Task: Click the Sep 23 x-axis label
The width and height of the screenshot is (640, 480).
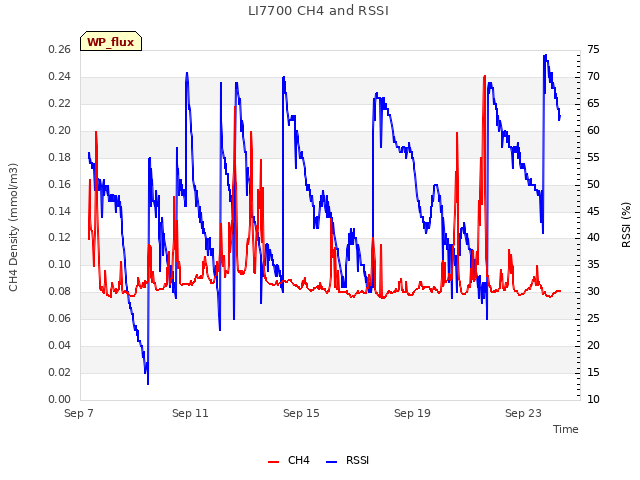Action: tap(523, 413)
